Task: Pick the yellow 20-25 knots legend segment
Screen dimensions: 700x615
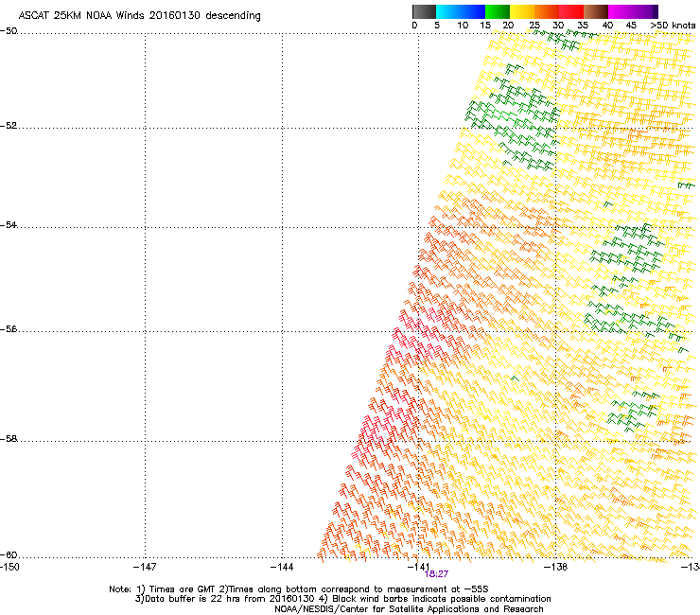Action: 522,11
